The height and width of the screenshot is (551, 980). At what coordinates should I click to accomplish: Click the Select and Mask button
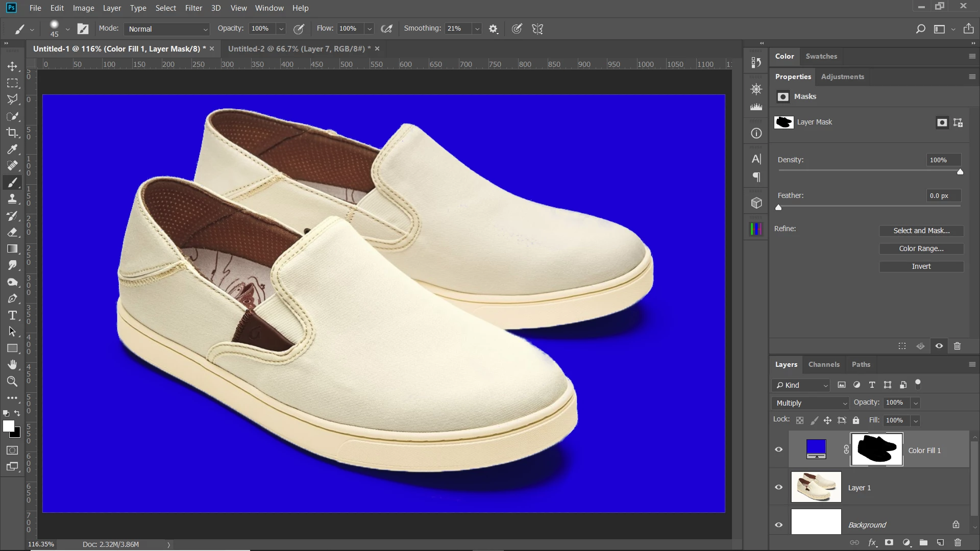[921, 231]
